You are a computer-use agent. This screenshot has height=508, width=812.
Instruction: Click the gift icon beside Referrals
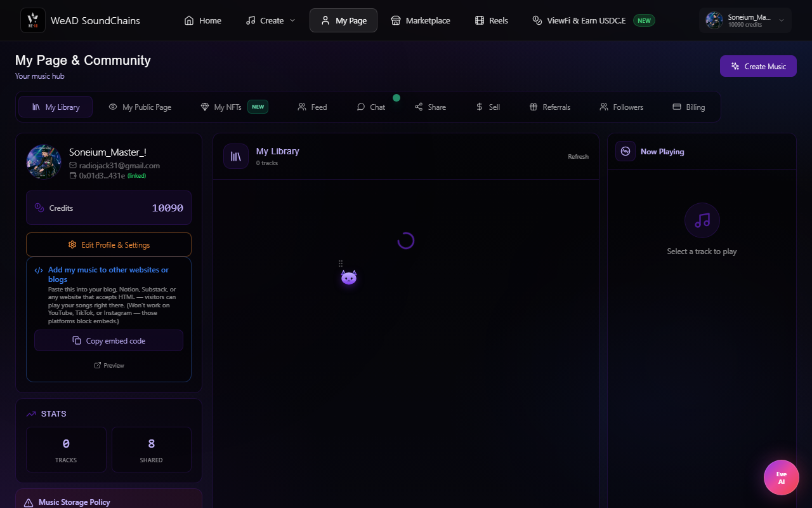click(534, 107)
